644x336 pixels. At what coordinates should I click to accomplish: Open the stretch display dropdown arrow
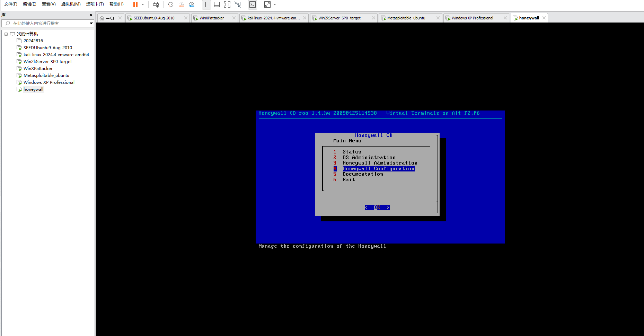click(275, 5)
